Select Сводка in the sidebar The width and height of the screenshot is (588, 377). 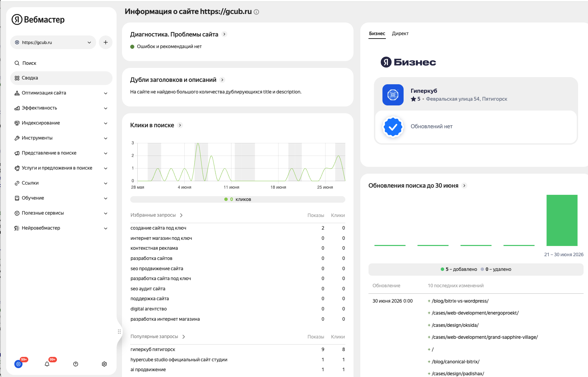[x=61, y=78]
